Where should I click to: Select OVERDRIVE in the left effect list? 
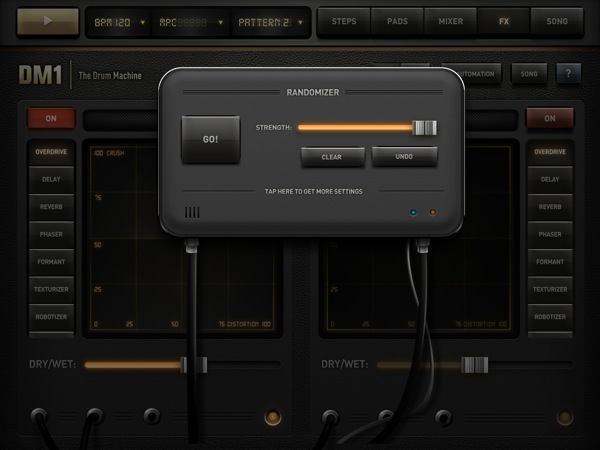pyautogui.click(x=51, y=152)
